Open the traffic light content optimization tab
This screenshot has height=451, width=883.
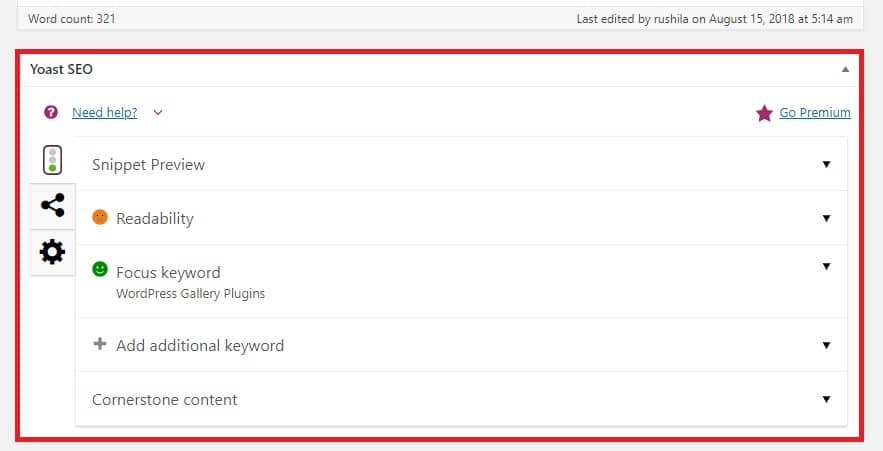tap(52, 160)
